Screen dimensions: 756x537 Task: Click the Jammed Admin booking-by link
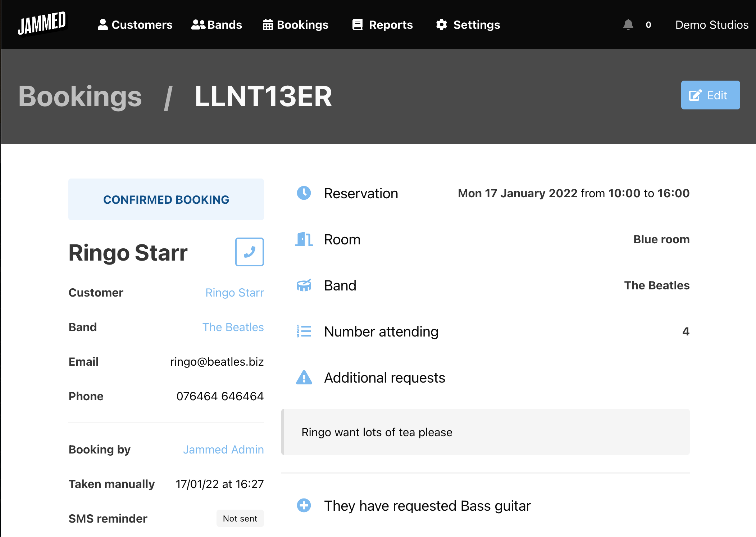pos(223,449)
